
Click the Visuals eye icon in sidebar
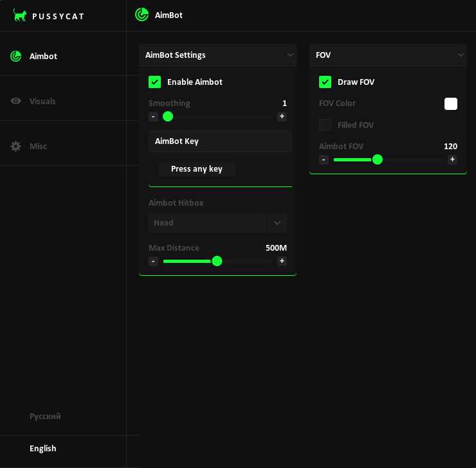coord(16,101)
